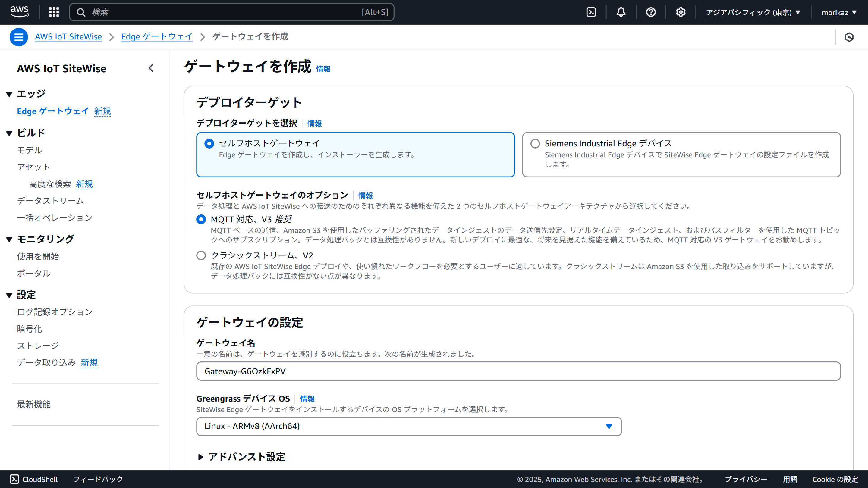Click 情報 link beside page title

pyautogui.click(x=323, y=69)
